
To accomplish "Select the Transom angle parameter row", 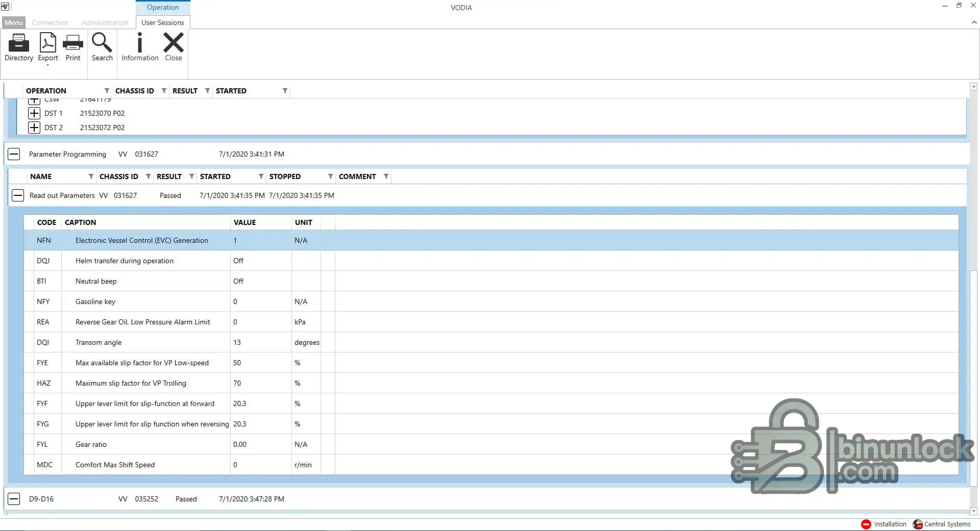I will [99, 342].
